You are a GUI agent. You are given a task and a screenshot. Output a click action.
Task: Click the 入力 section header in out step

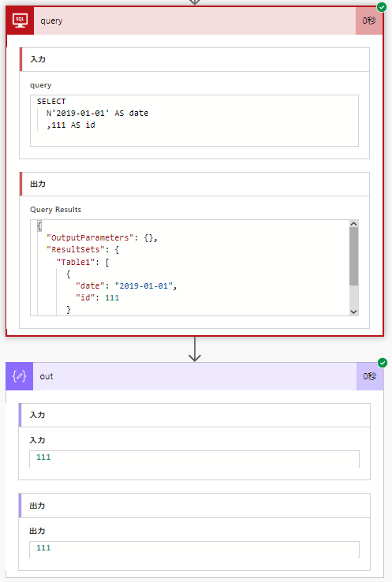(195, 415)
